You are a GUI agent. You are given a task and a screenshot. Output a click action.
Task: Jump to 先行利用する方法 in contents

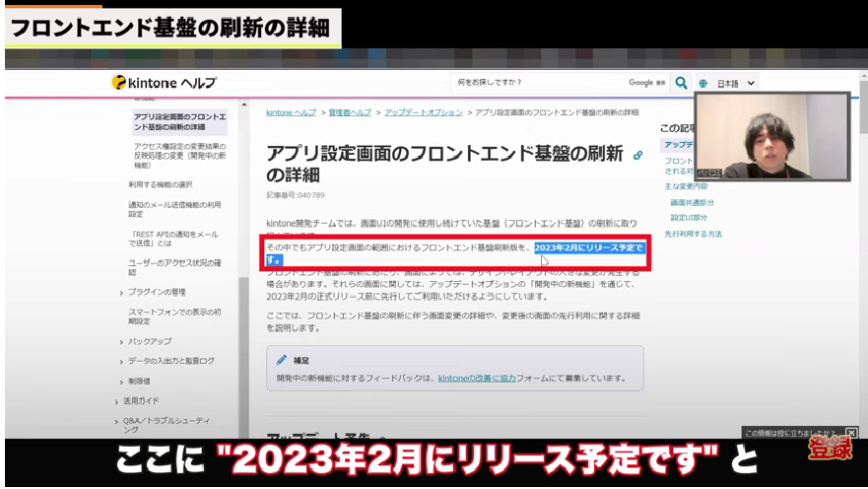pyautogui.click(x=693, y=234)
